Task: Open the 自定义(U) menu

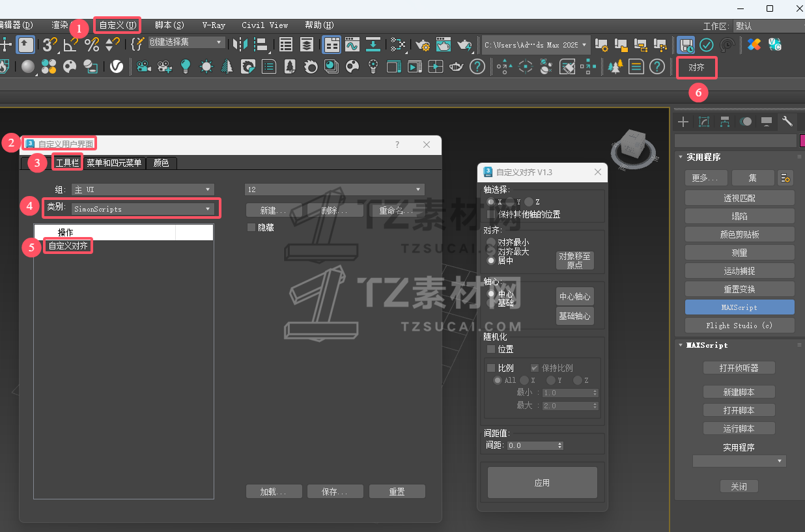Action: [118, 25]
